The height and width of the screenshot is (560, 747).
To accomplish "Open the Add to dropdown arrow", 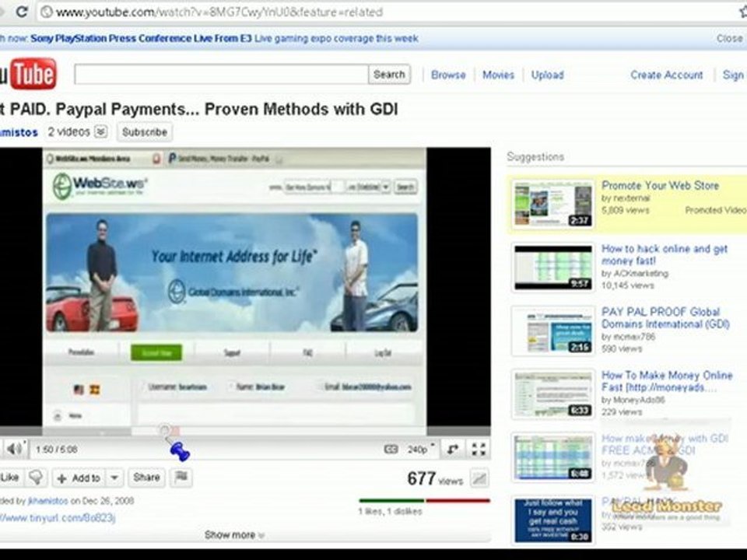I will tap(114, 478).
